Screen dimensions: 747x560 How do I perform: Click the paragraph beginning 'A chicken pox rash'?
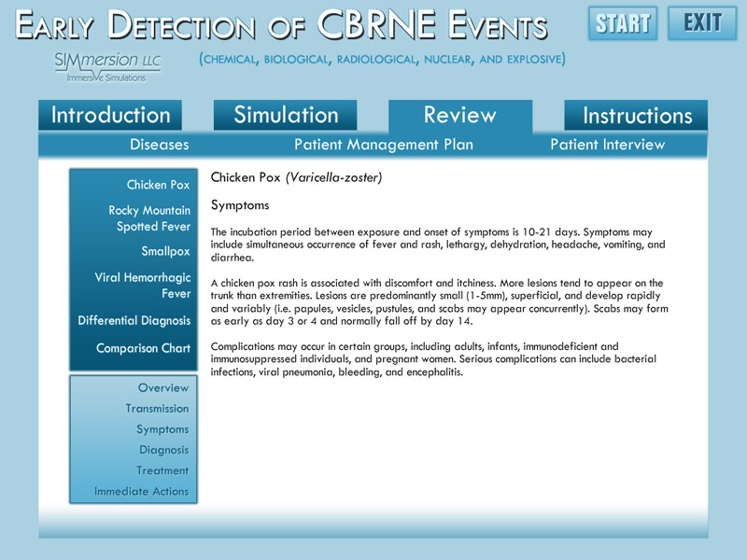click(x=439, y=301)
